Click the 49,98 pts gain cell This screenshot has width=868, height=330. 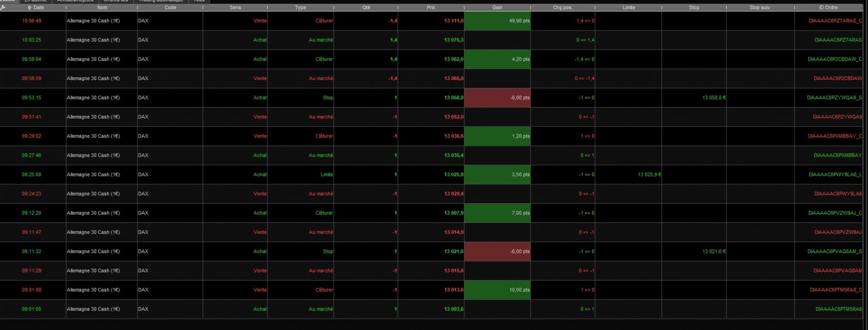pyautogui.click(x=497, y=21)
